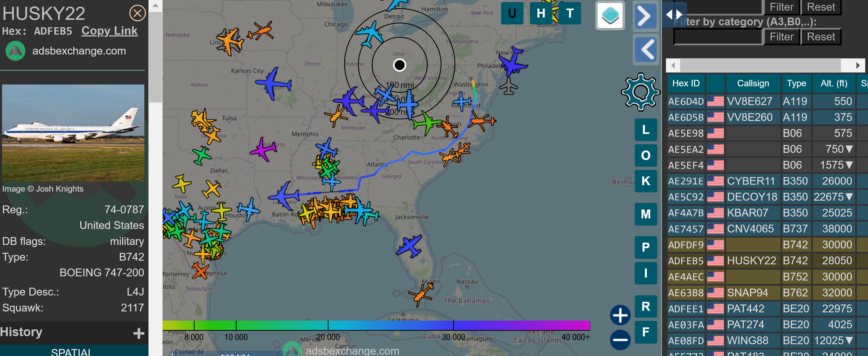
Task: Click the info panel scrollbar up arrow
Action: [x=155, y=5]
